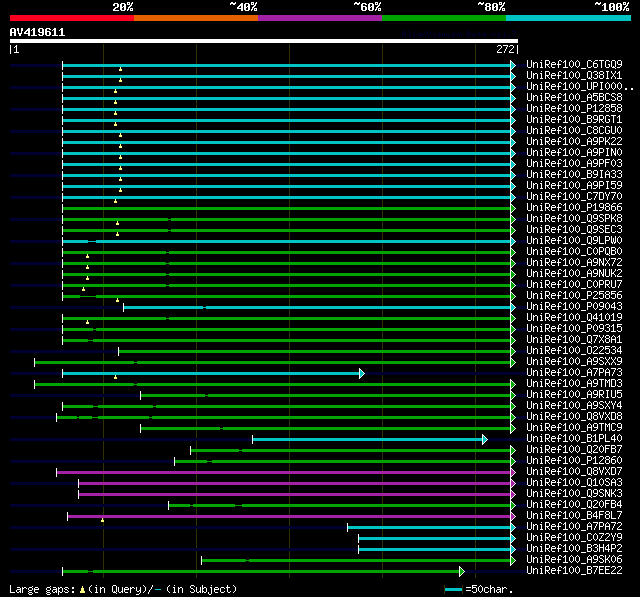Click the green ~80% legend segment
This screenshot has width=640, height=597.
pos(444,18)
